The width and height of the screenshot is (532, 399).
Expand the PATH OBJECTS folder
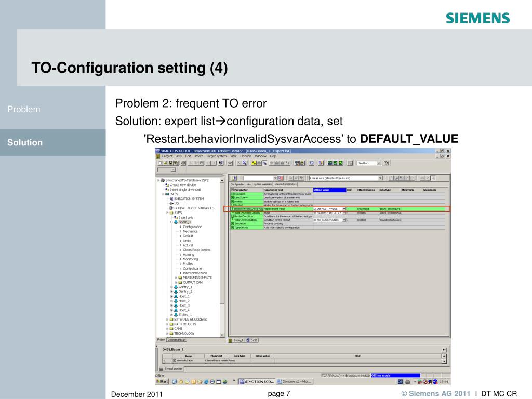tap(167, 324)
